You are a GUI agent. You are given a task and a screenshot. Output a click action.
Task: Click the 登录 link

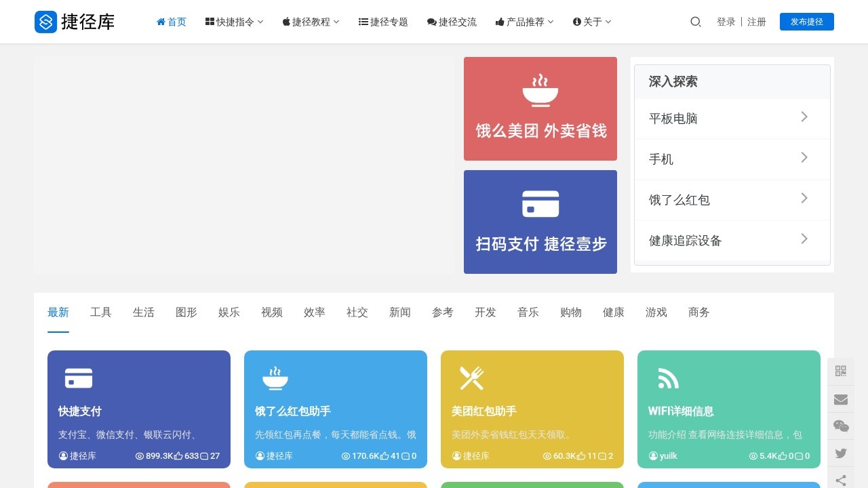pos(726,22)
